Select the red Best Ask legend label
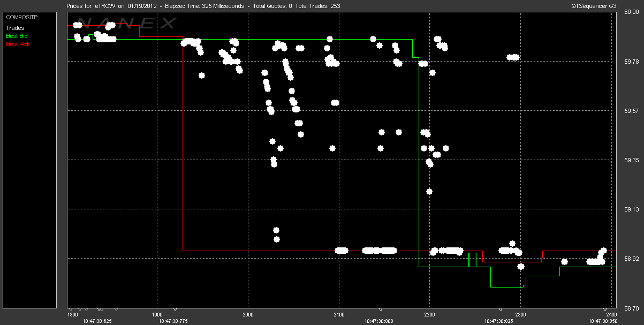The image size is (644, 325). [18, 44]
